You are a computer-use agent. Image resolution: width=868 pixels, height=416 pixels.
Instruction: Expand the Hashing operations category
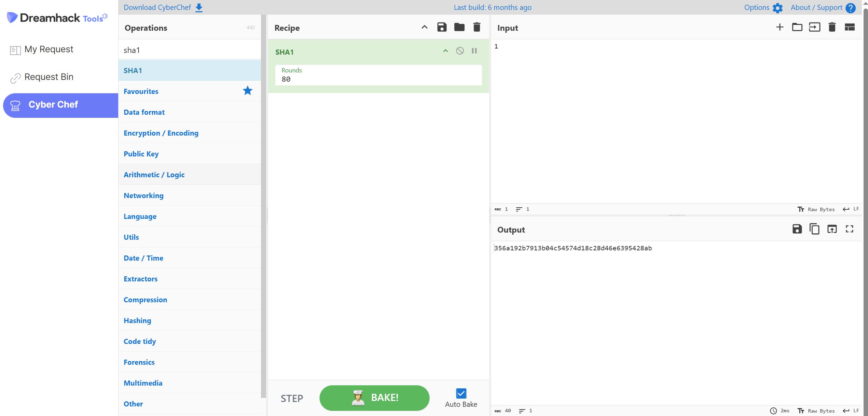137,320
